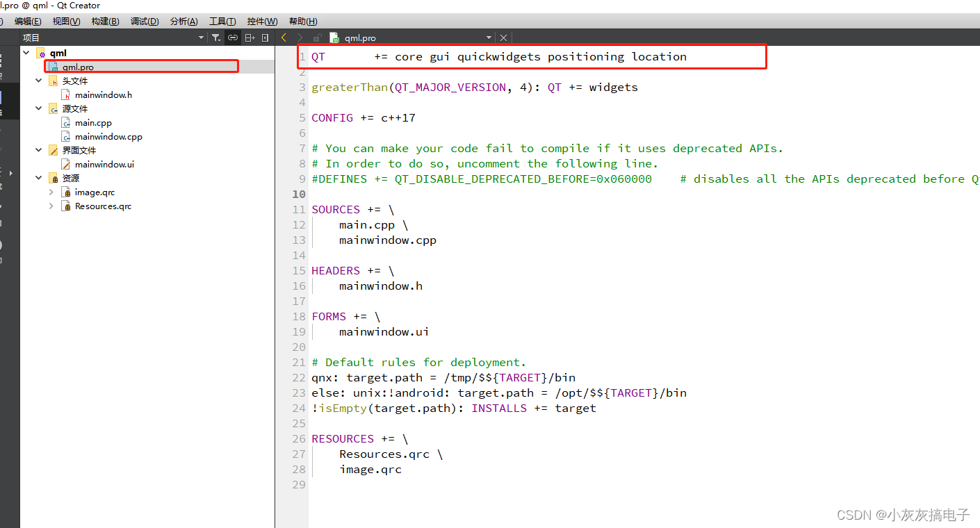Click line number 29 in the gutter
980x528 pixels.
[x=299, y=485]
